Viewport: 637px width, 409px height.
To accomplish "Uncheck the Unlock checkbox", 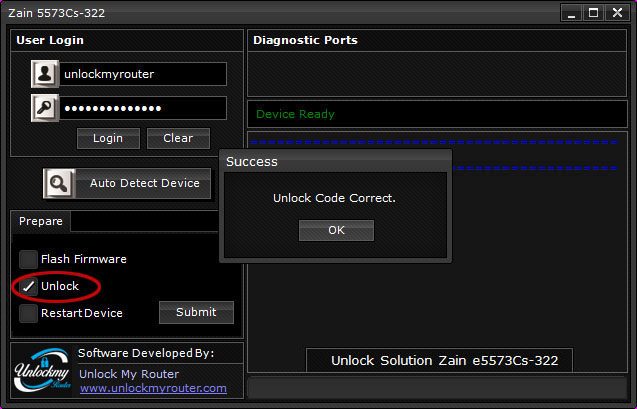I will pyautogui.click(x=28, y=286).
